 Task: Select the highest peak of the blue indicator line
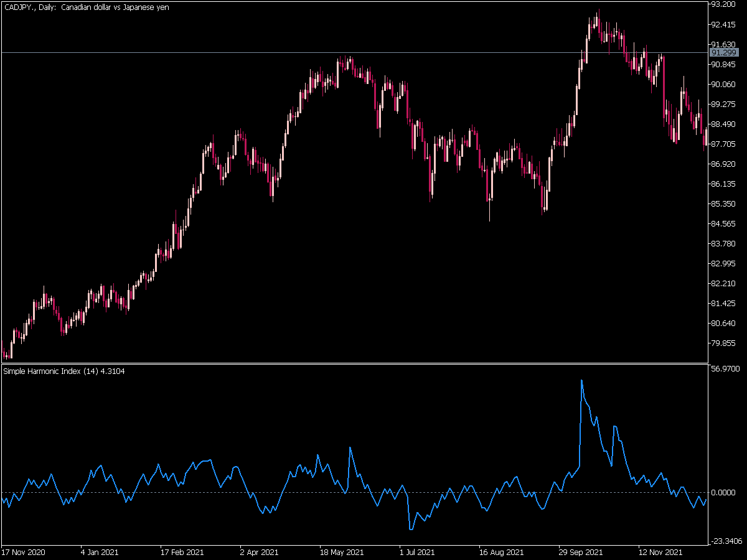click(x=581, y=380)
